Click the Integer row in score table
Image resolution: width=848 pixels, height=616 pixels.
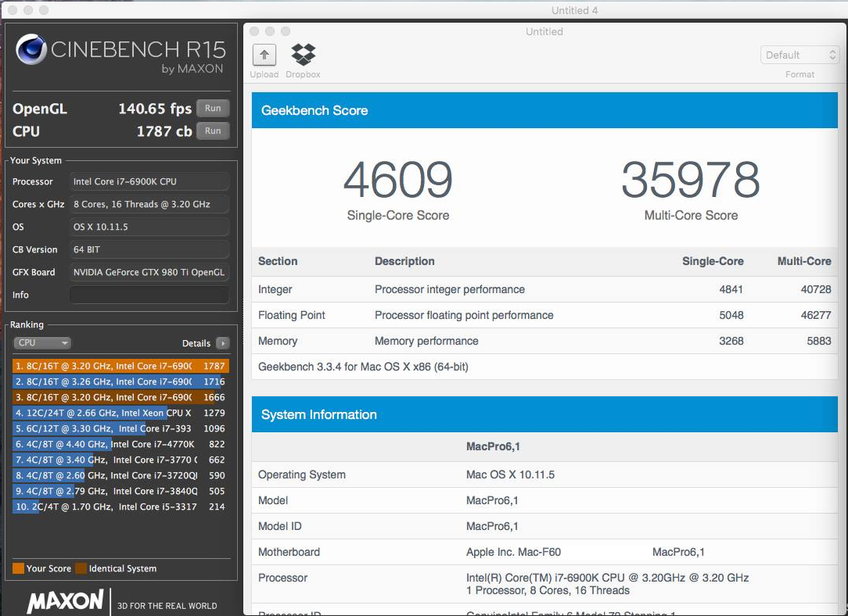544,289
